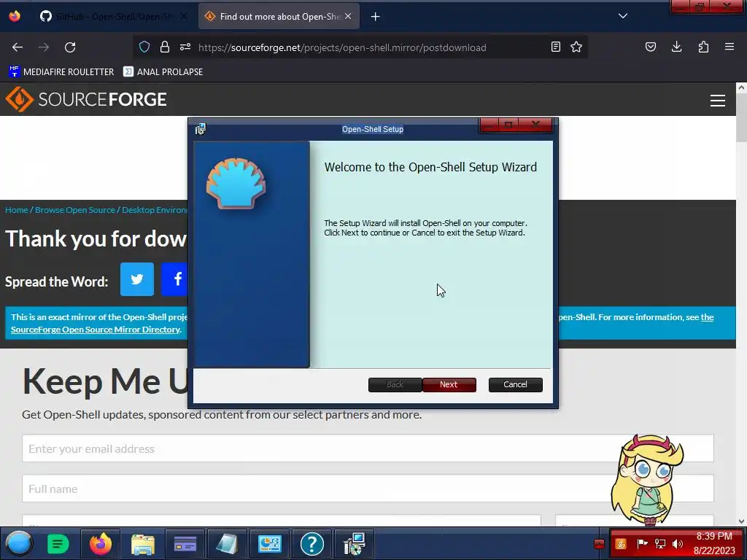Switch to Firefox in the taskbar
The height and width of the screenshot is (560, 747).
pyautogui.click(x=101, y=544)
